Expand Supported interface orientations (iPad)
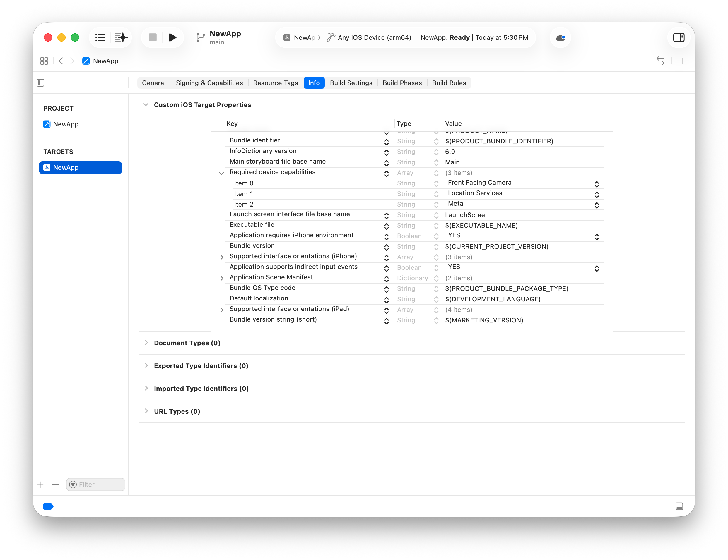This screenshot has height=560, width=728. pyautogui.click(x=222, y=310)
